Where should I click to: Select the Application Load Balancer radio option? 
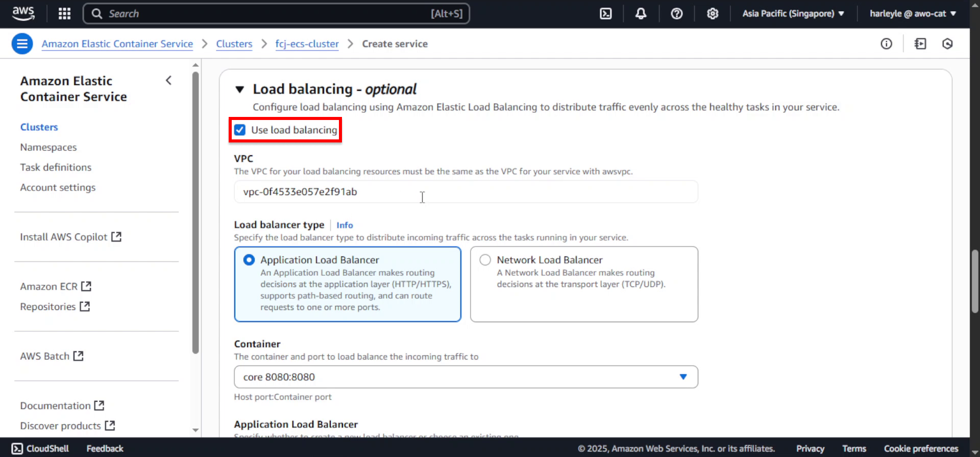[x=249, y=260]
